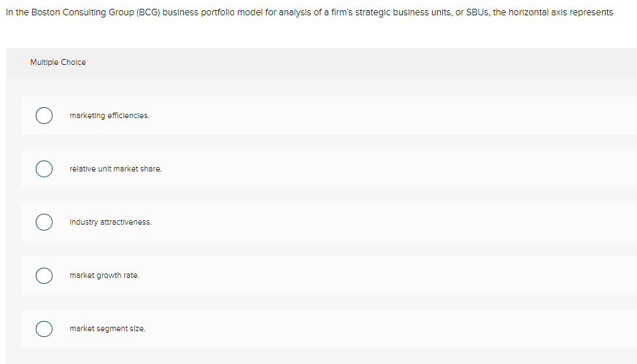This screenshot has height=364, width=637.
Task: Click the gray header bar beside 'Multiple Choice'
Action: click(365, 63)
